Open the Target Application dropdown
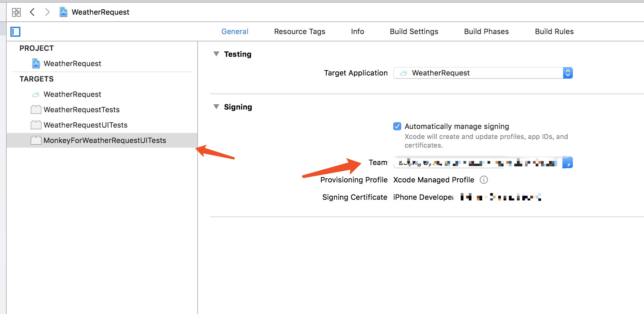The height and width of the screenshot is (314, 644). (x=483, y=73)
